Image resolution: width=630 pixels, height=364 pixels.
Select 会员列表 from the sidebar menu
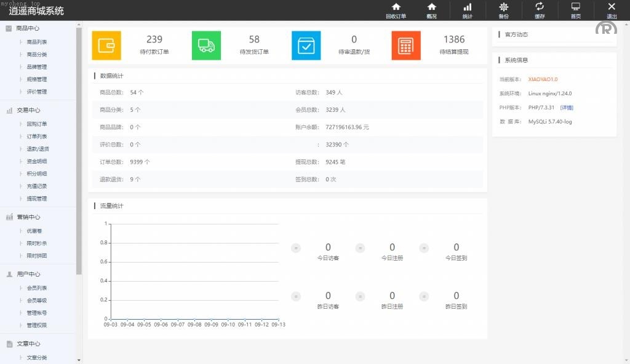37,288
